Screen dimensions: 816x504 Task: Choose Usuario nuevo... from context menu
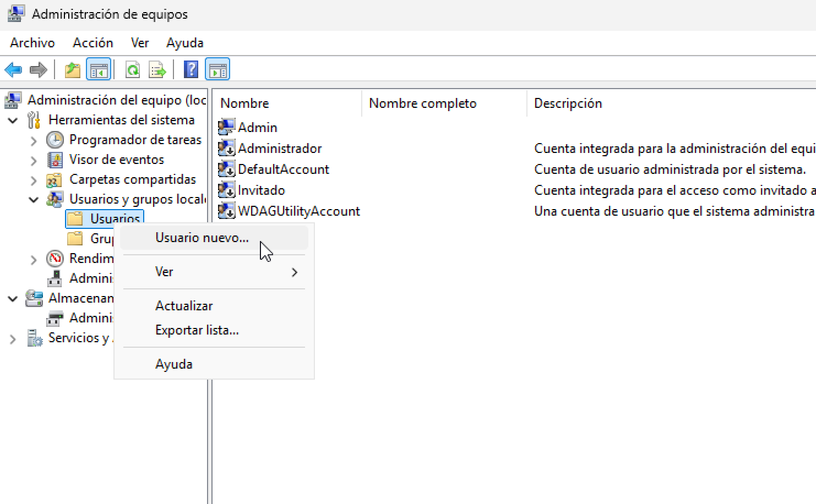pyautogui.click(x=214, y=238)
